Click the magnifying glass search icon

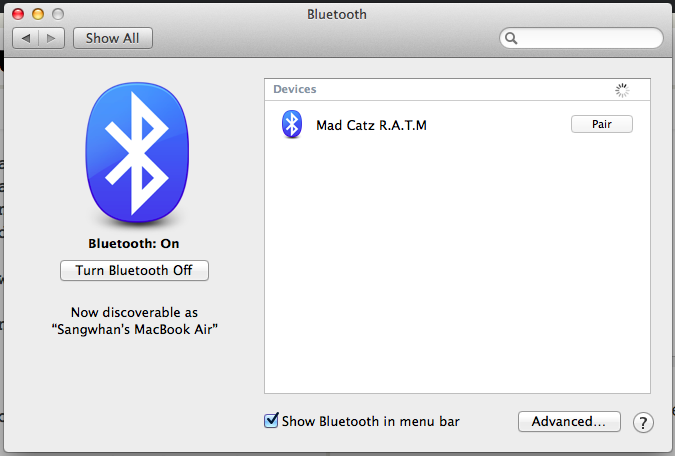pos(511,38)
